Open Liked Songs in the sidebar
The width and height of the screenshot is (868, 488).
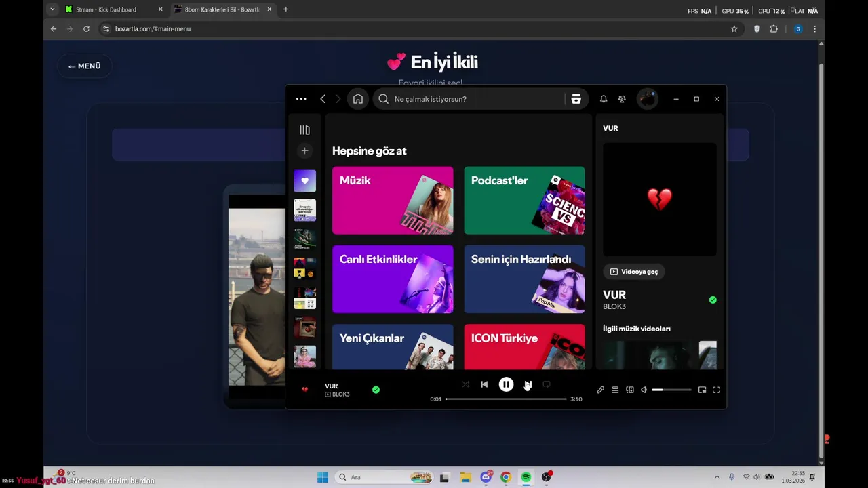pyautogui.click(x=304, y=181)
